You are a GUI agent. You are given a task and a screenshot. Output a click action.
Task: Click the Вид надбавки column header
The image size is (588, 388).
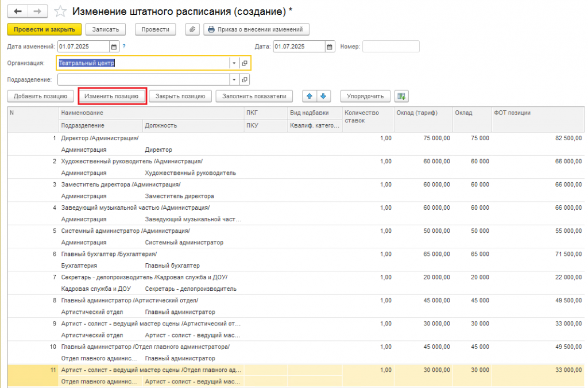[x=315, y=113]
